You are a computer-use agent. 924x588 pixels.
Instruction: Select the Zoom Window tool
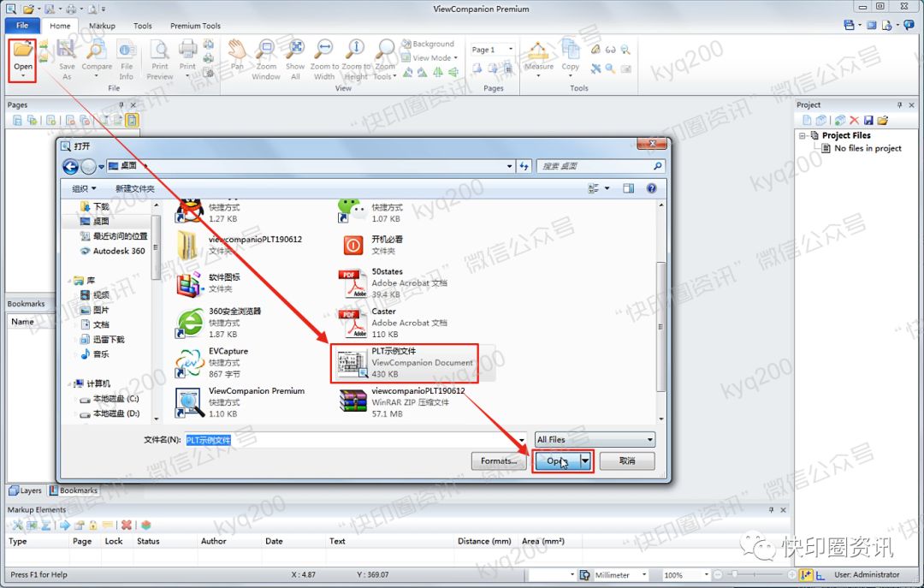click(266, 59)
